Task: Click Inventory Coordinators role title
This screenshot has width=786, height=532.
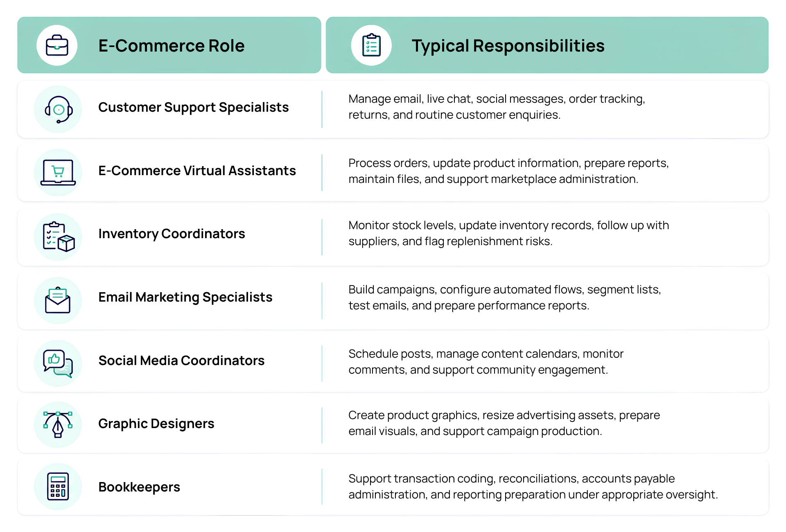Action: (x=172, y=234)
